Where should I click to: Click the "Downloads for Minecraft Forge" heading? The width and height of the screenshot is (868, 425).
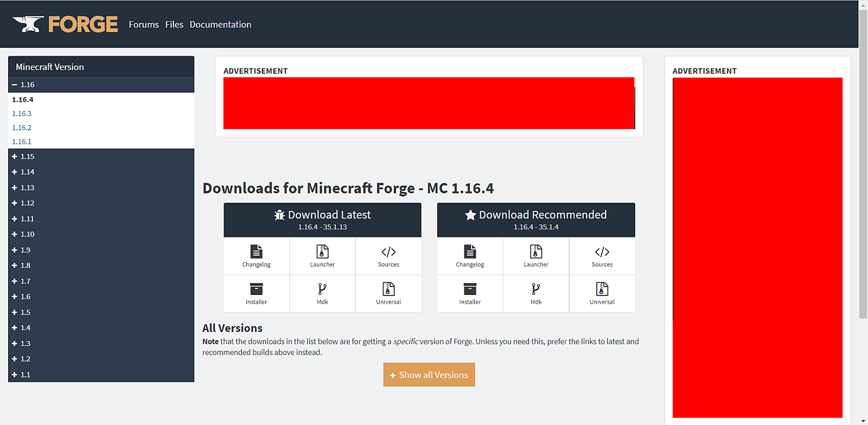point(348,188)
